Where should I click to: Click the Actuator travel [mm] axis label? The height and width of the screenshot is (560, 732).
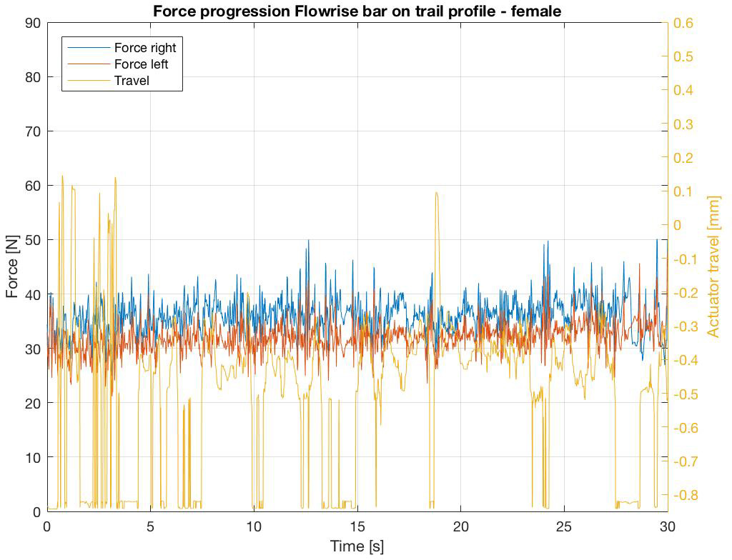point(713,266)
